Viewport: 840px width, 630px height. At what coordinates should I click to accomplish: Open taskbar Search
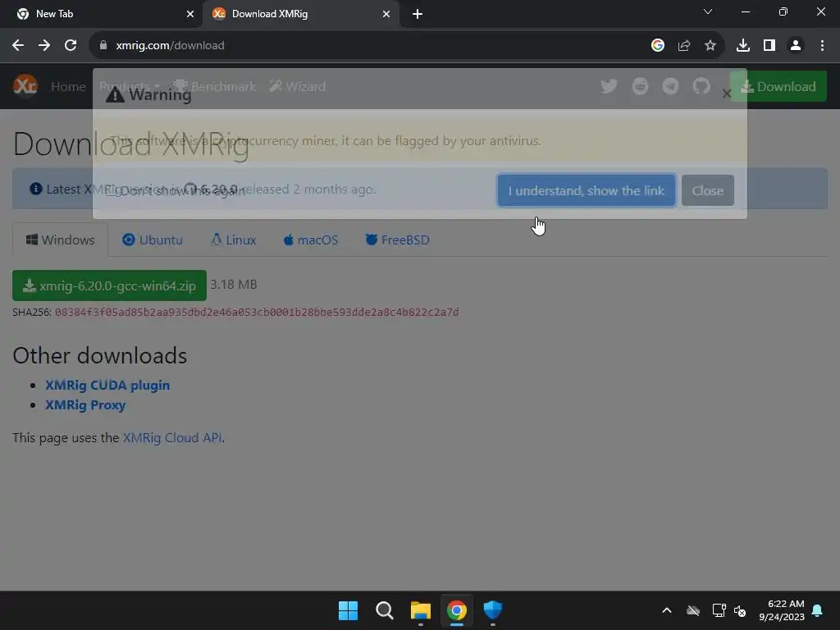pyautogui.click(x=385, y=610)
